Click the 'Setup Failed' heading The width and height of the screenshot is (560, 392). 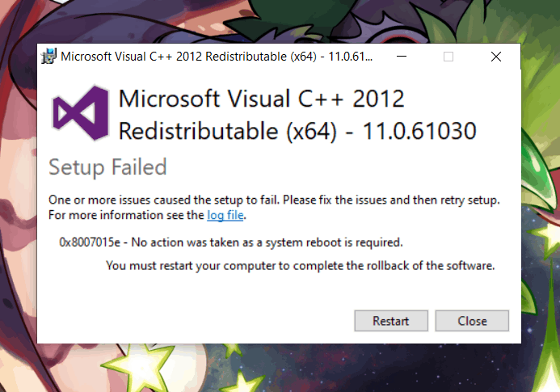tap(107, 166)
